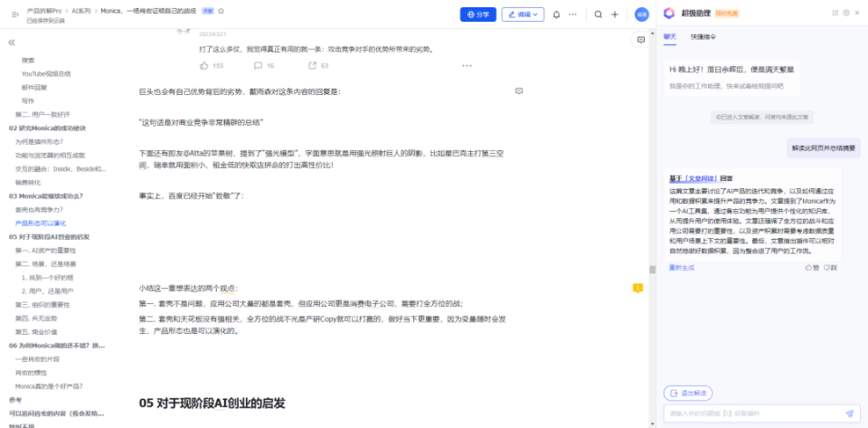Jump to outline item 第三、组织的重要性
The height and width of the screenshot is (428, 868).
point(42,305)
